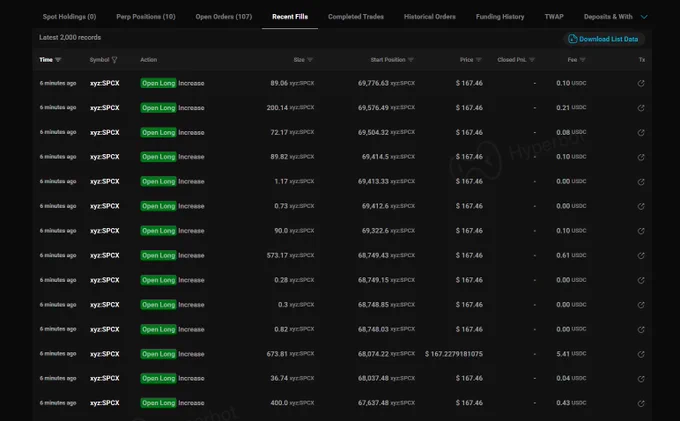Open transaction link for the 89.82 size fill
Viewport: 680px width, 421px height.
coord(641,157)
